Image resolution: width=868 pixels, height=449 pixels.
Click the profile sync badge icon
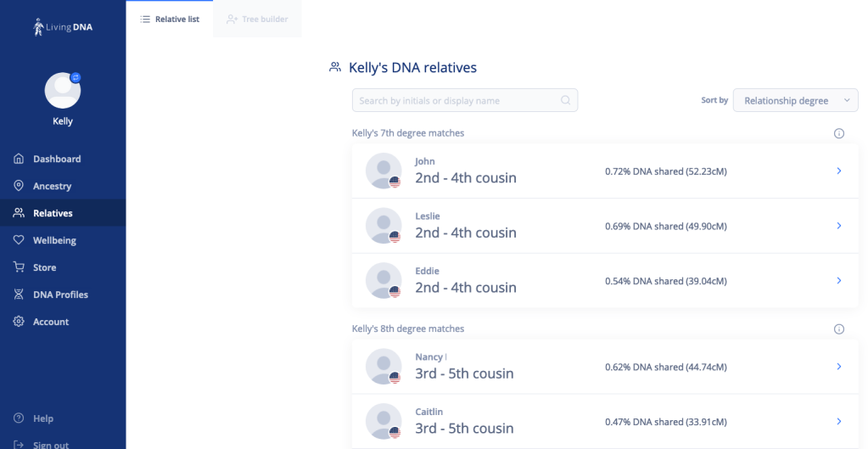76,77
